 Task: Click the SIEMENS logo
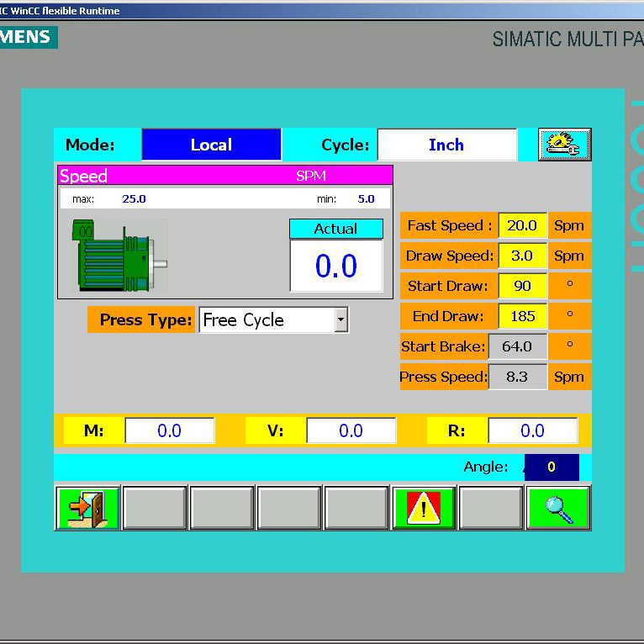tap(29, 37)
